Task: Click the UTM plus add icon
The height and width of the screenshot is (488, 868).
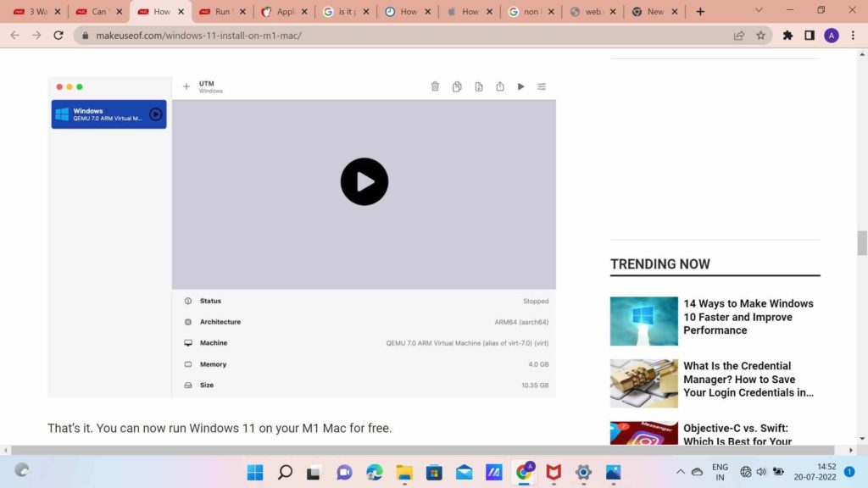Action: (x=186, y=86)
